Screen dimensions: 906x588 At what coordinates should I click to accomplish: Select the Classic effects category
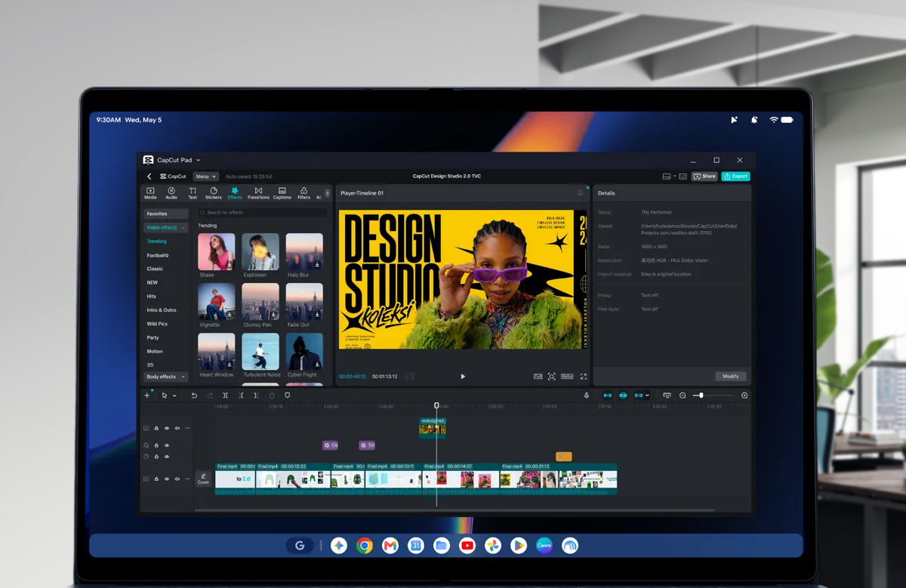(155, 269)
